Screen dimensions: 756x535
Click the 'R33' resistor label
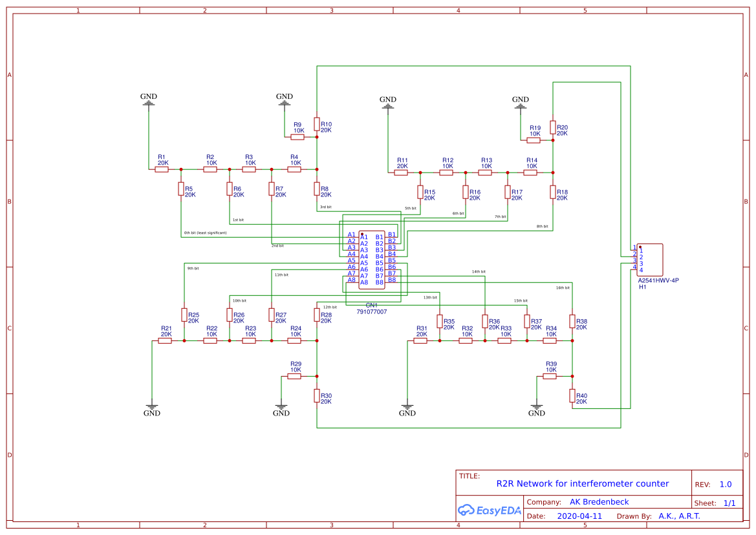tap(506, 328)
